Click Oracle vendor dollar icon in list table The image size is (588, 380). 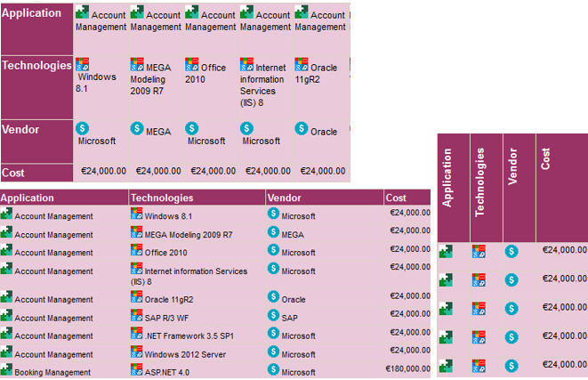pyautogui.click(x=273, y=298)
